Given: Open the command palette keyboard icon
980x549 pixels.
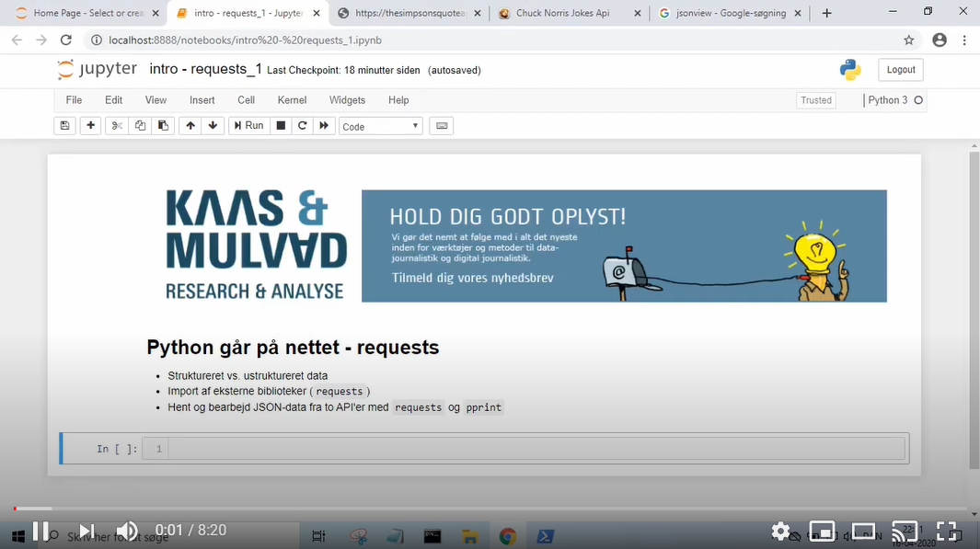Looking at the screenshot, I should click(442, 126).
